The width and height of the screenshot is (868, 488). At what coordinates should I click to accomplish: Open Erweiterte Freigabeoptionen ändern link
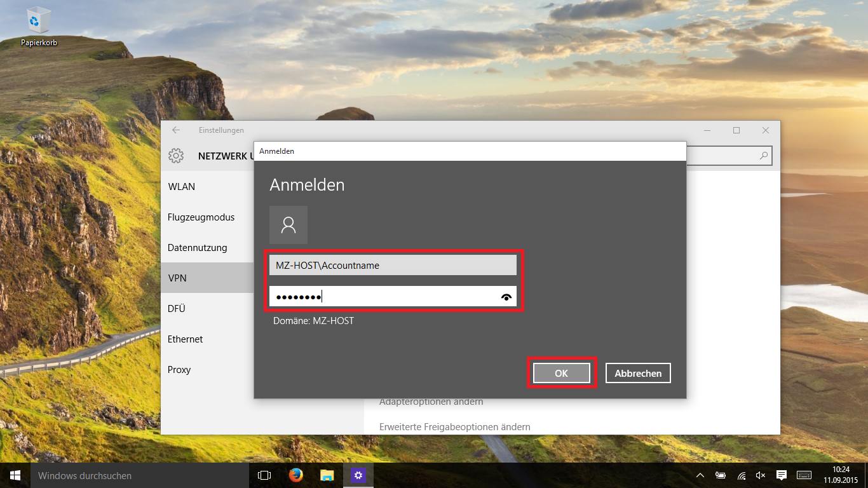pyautogui.click(x=455, y=427)
